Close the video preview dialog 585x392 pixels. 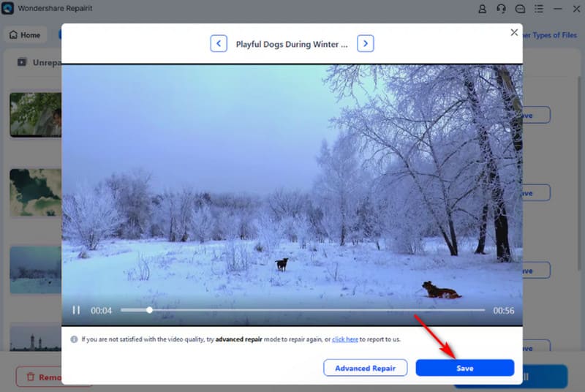pyautogui.click(x=514, y=33)
